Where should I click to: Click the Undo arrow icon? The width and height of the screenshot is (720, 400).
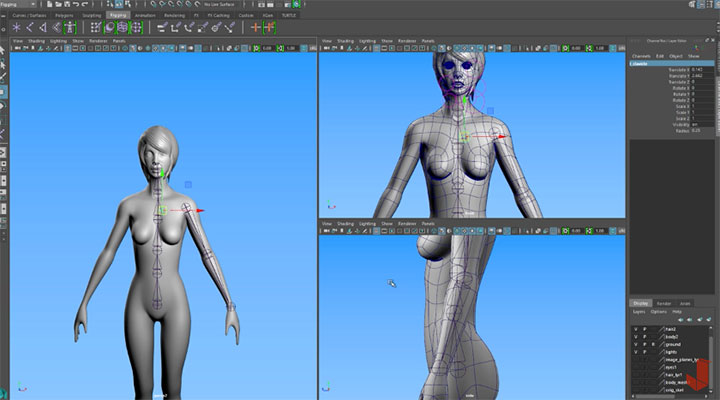coord(76,4)
